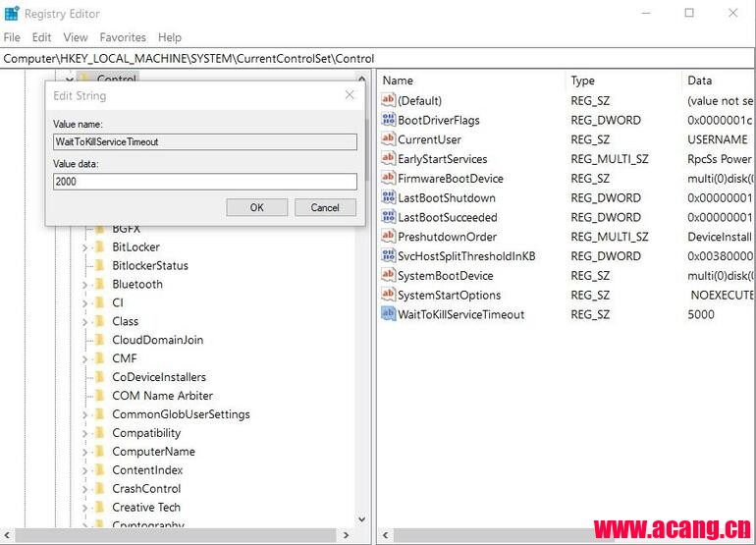Click the CI folder icon
Screen dimensions: 756x545
click(100, 302)
